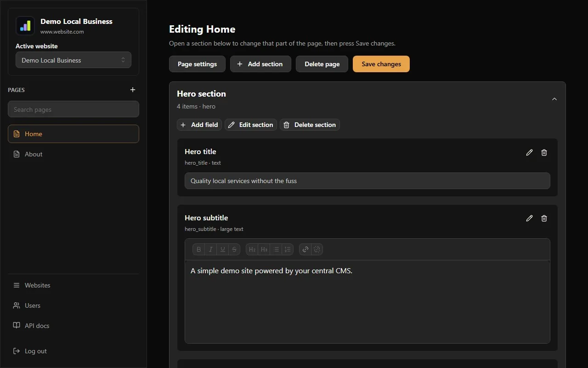
Task: Open the About page in sidebar
Action: click(73, 154)
